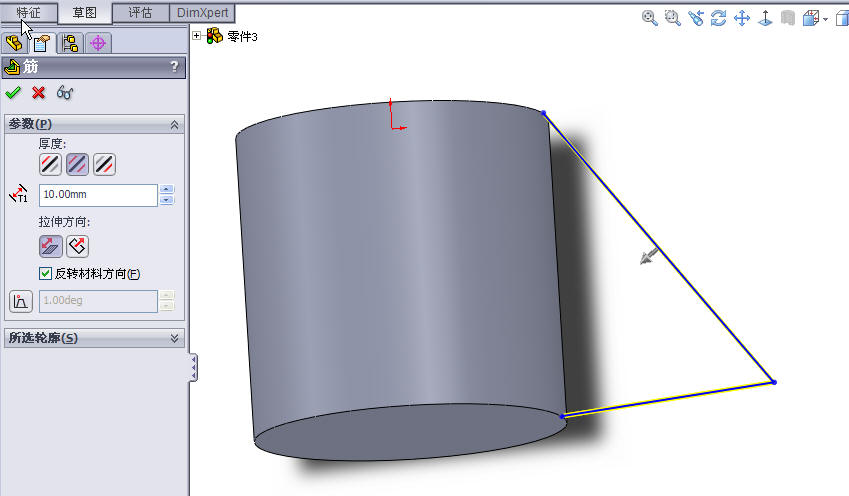Select second-side thickness option
This screenshot has height=496, width=849.
pyautogui.click(x=105, y=164)
